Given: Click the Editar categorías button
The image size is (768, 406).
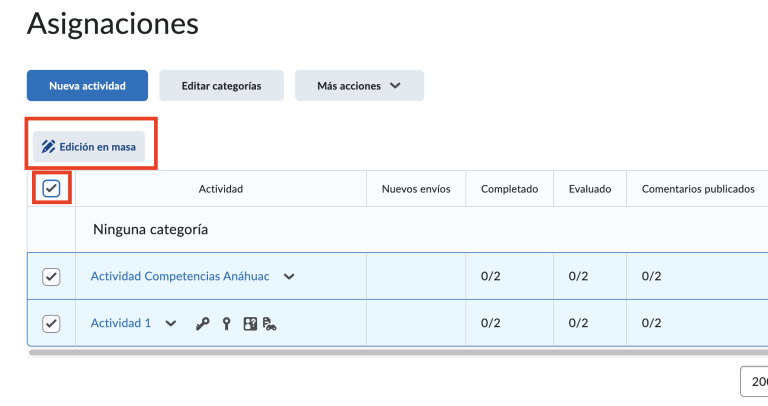Looking at the screenshot, I should pyautogui.click(x=221, y=86).
